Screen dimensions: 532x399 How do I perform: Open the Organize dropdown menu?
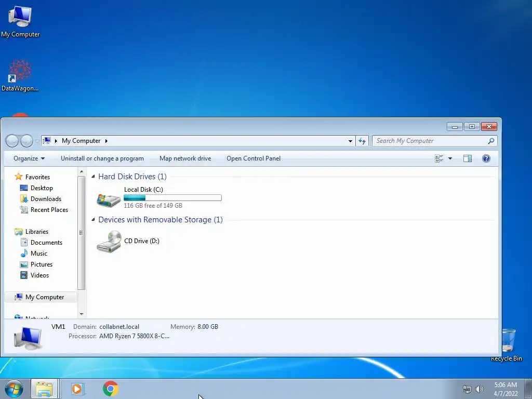(29, 158)
